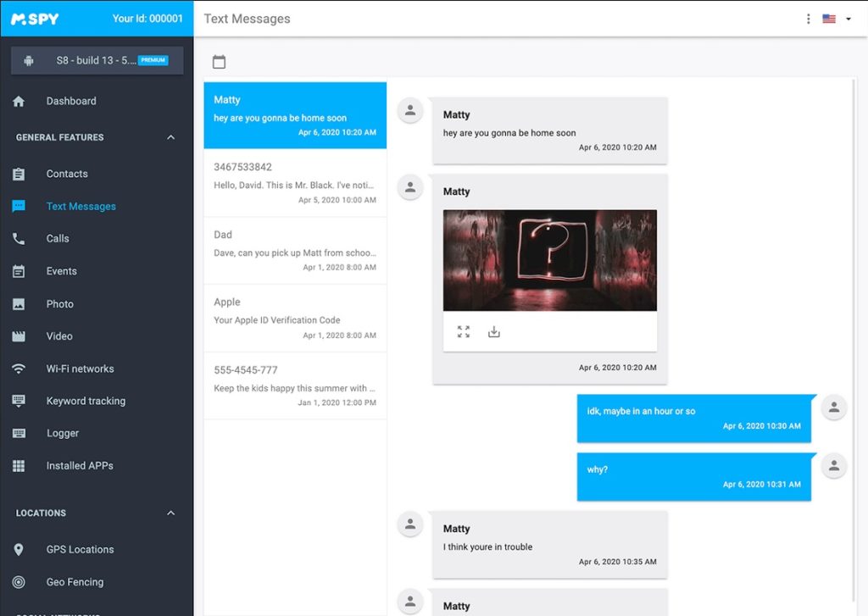Open the three-dot options menu

click(x=808, y=19)
